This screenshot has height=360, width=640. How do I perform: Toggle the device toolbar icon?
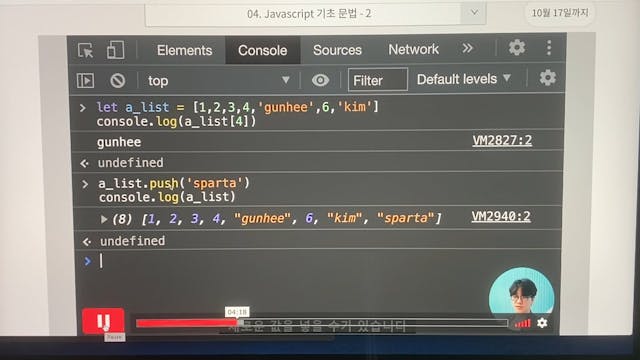[116, 50]
